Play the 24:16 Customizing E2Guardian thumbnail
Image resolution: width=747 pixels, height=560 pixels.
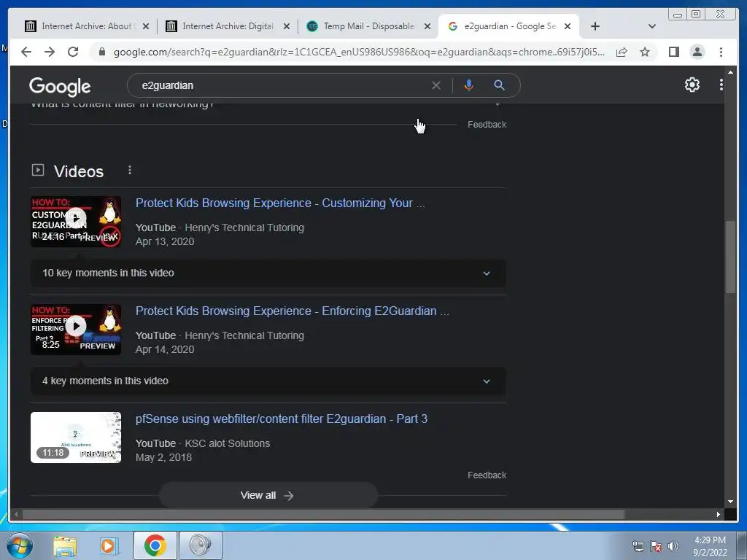pyautogui.click(x=76, y=222)
